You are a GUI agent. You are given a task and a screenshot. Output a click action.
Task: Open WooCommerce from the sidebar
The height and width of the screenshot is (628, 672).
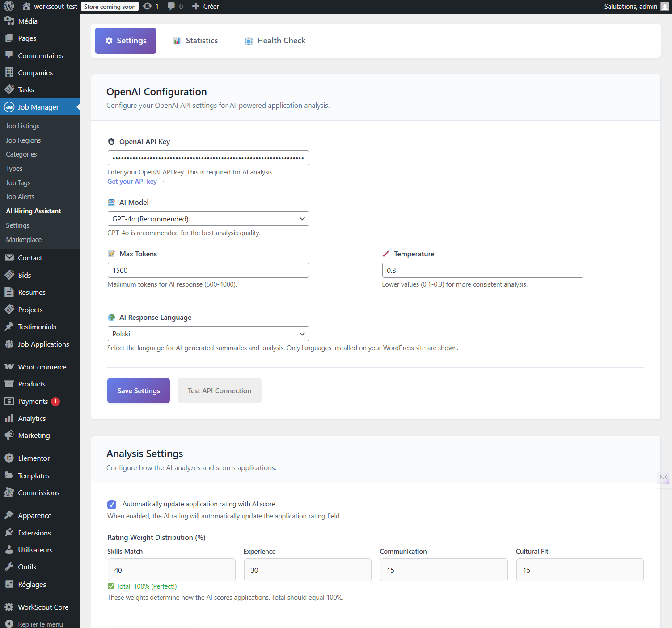point(42,367)
